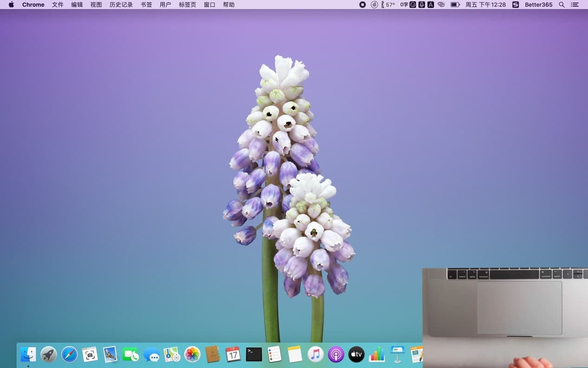Click the battery status icon in menu bar
Screen dimensions: 588x368
pyautogui.click(x=455, y=5)
